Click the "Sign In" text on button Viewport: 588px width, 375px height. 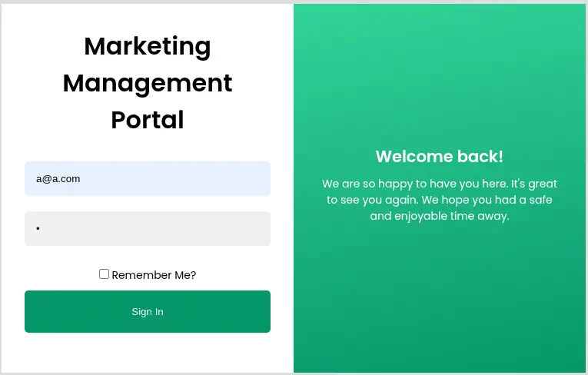tap(147, 311)
